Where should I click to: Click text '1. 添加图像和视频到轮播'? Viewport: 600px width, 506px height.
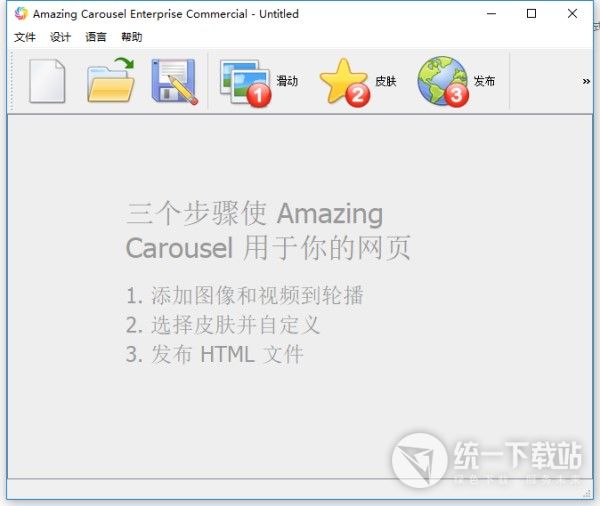point(245,295)
